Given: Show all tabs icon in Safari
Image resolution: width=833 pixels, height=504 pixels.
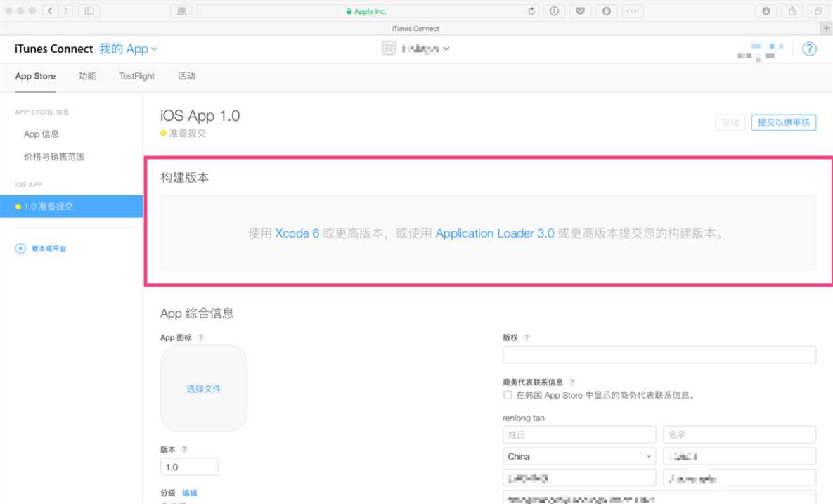Looking at the screenshot, I should [x=818, y=11].
